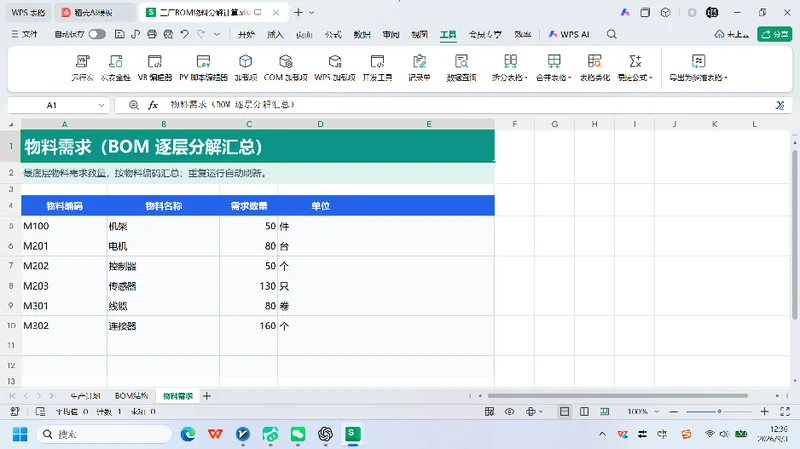Undo the last action
The width and height of the screenshot is (800, 449).
(184, 34)
